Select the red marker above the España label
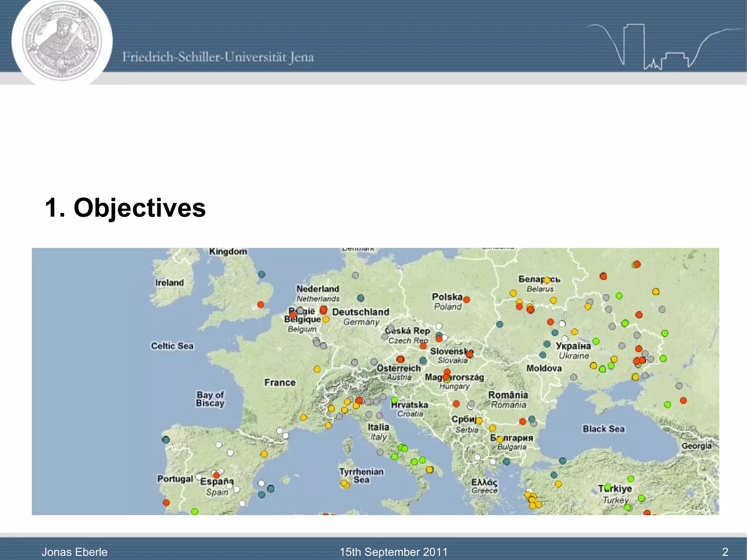The height and width of the screenshot is (560, 747). 216,475
